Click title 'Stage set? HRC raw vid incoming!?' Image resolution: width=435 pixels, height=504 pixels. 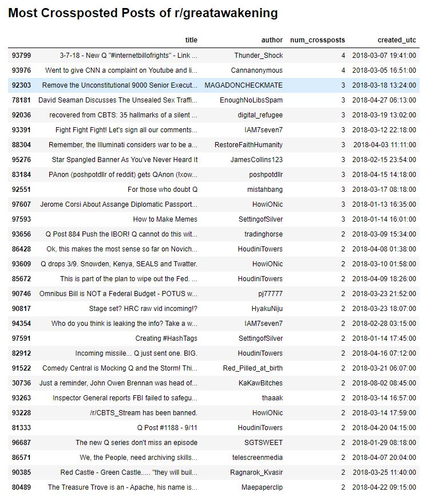point(143,309)
